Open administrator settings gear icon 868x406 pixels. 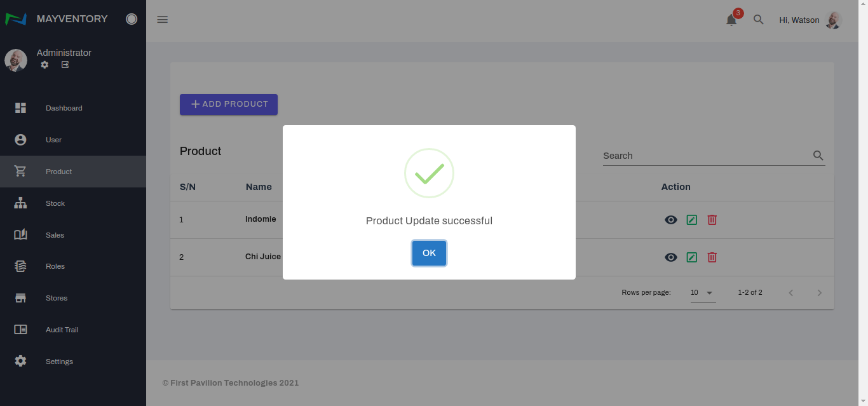tap(44, 65)
